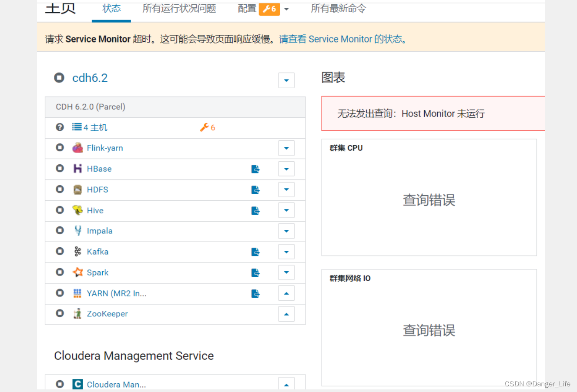
Task: Click the Kafka stale configuration icon
Action: click(x=256, y=252)
